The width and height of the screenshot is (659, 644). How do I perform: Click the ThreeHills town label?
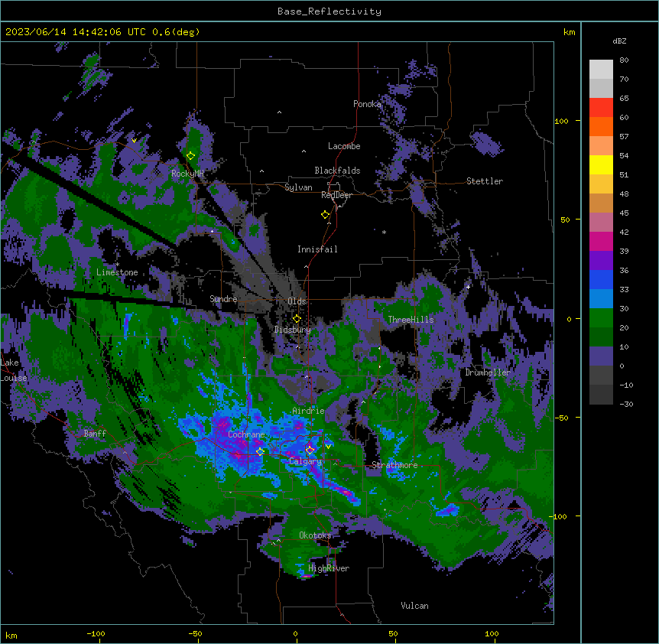tap(411, 320)
